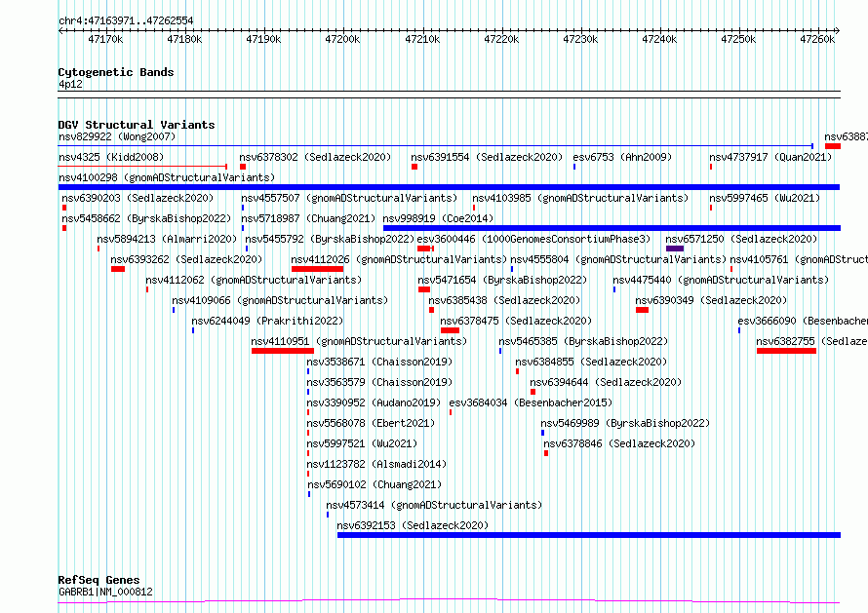The image size is (868, 613).
Task: Select nsv6392153 (Sedlazeck2020) label
Action: coord(413,525)
